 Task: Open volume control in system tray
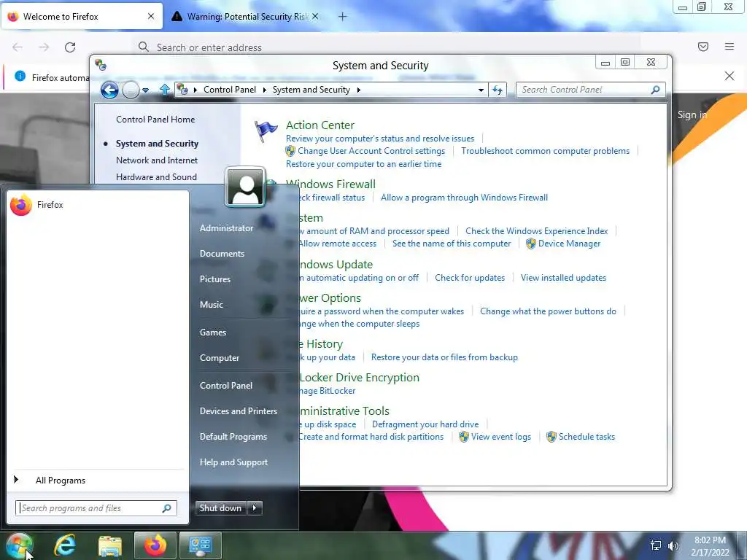pos(673,545)
